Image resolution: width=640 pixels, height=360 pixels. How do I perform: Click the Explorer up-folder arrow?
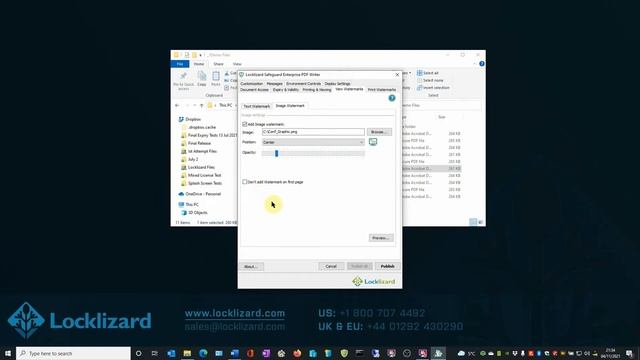point(201,105)
